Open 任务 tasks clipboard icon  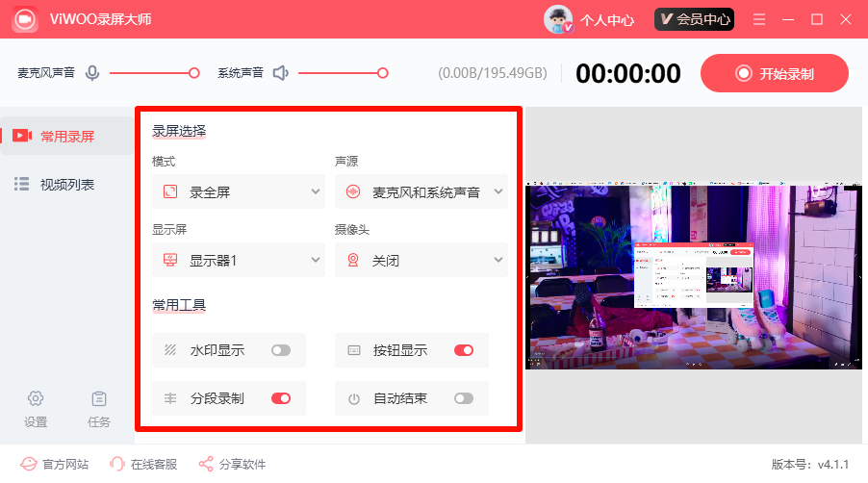click(x=99, y=410)
